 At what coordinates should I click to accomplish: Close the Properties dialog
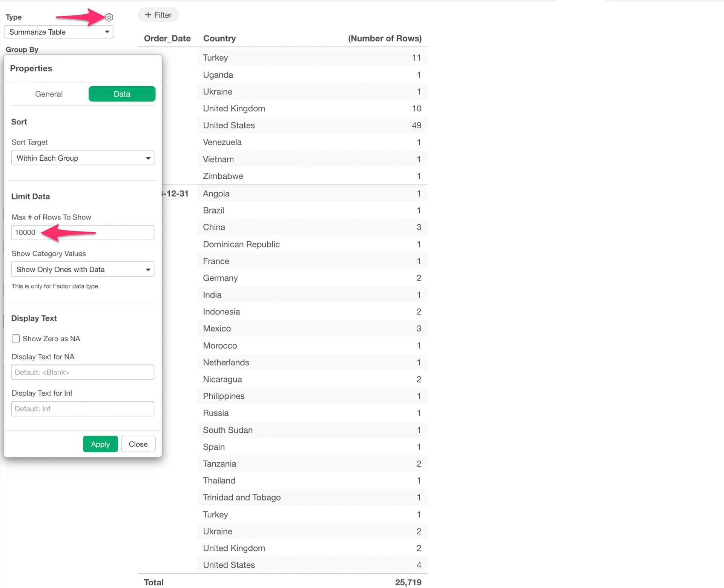point(138,445)
